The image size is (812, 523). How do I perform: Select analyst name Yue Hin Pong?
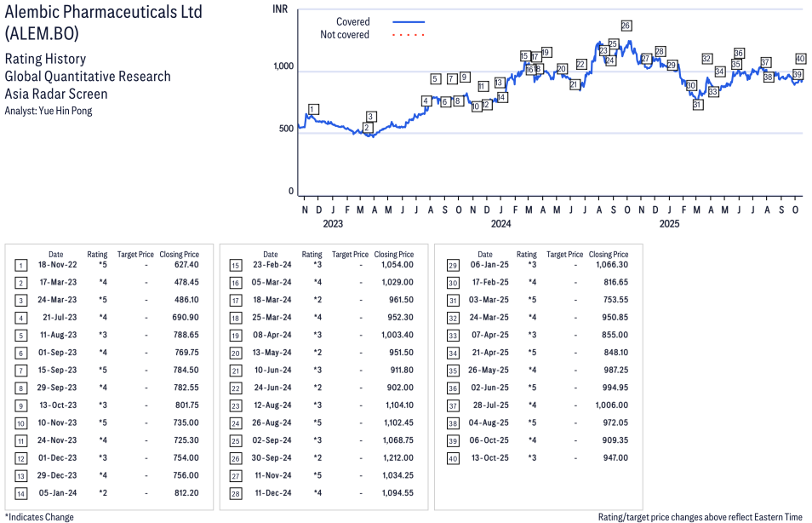(49, 111)
